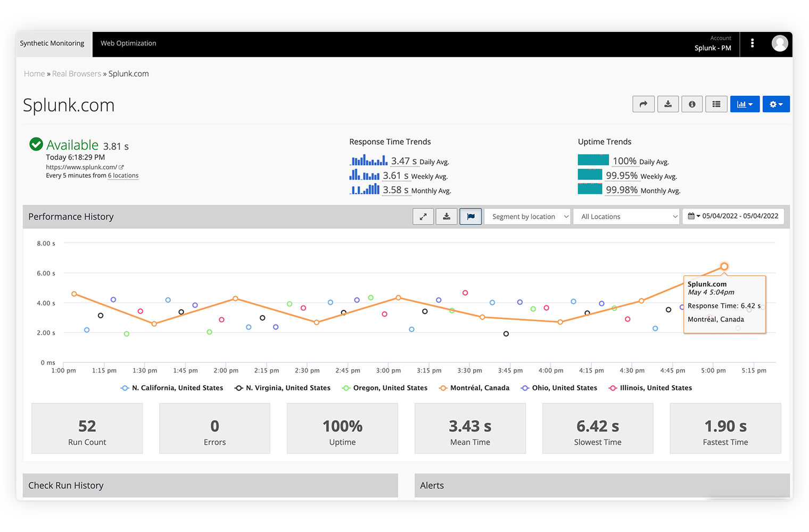Click the 6.42 s Slowest Time tile
The image size is (809, 532).
tap(598, 428)
